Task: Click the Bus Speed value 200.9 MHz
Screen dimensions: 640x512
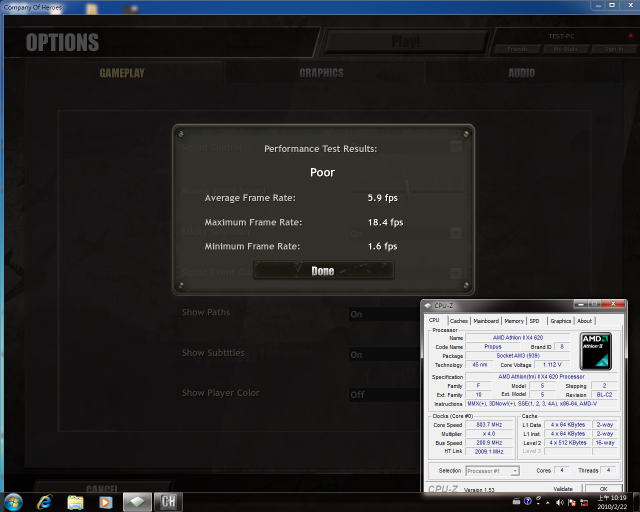Action: 489,443
